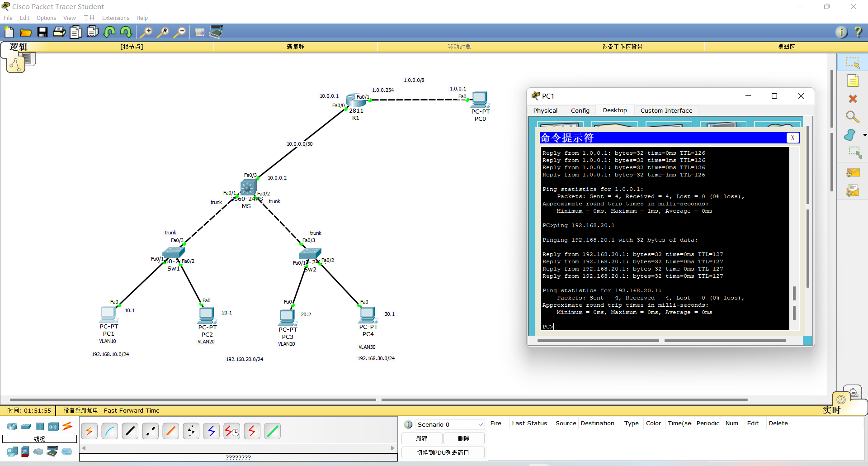Select the dashed-zigzag phone cable

[191, 431]
